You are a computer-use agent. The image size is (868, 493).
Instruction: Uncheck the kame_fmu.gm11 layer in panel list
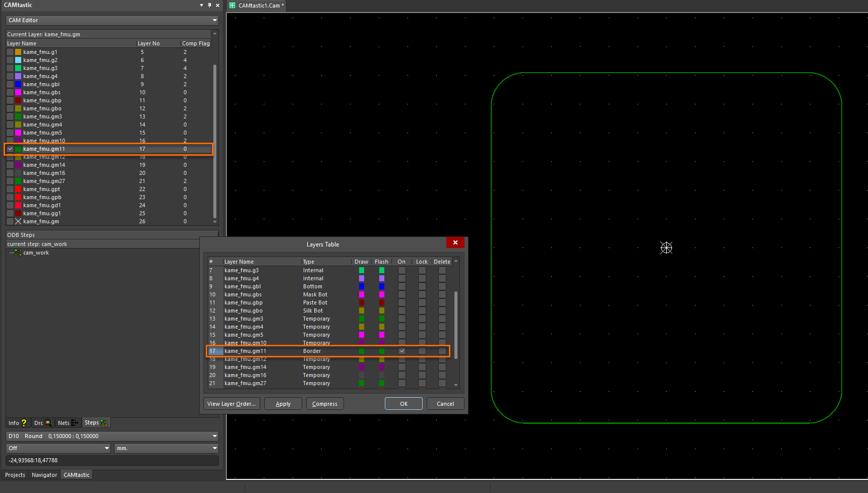tap(10, 149)
